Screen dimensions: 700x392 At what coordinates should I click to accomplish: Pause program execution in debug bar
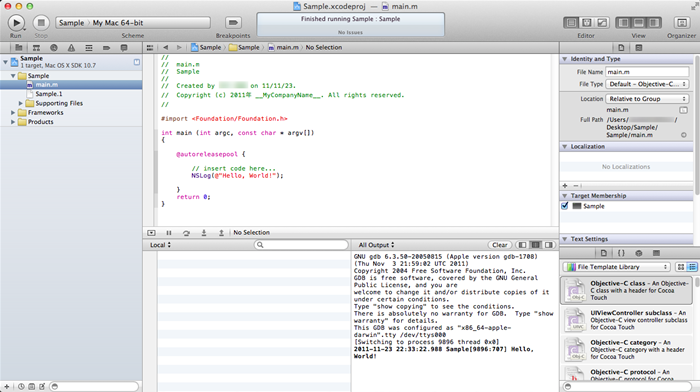coord(169,233)
